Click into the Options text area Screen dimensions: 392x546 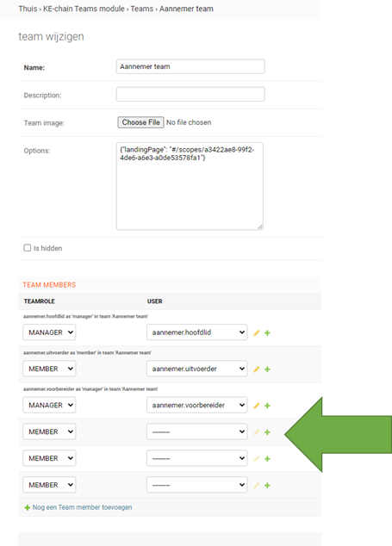(190, 186)
